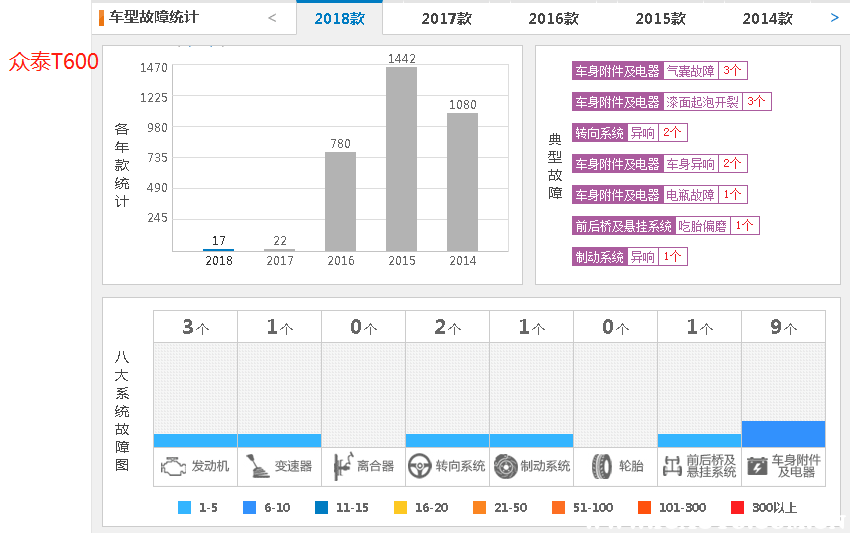
Task: Click the 51-100 legend swatch
Action: (558, 508)
